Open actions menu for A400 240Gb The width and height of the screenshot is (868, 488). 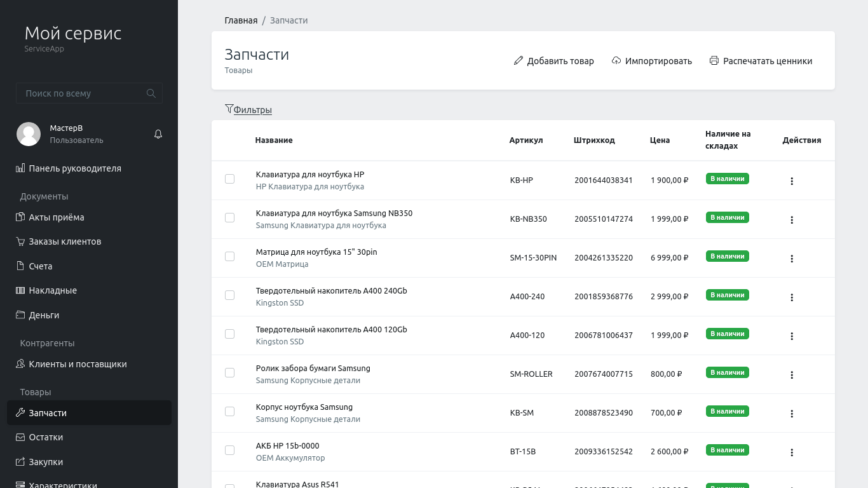(792, 297)
